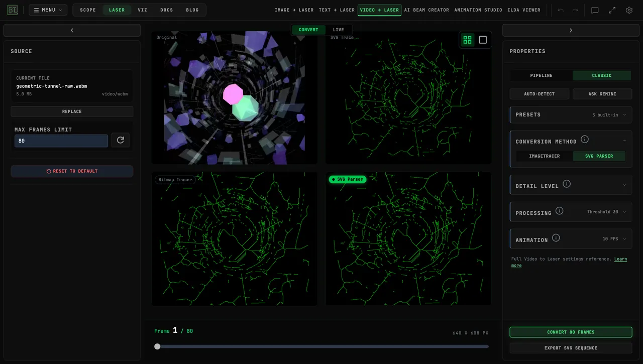Screen dimensions: 643x364
Task: Switch to Classic mode
Action: (x=602, y=75)
